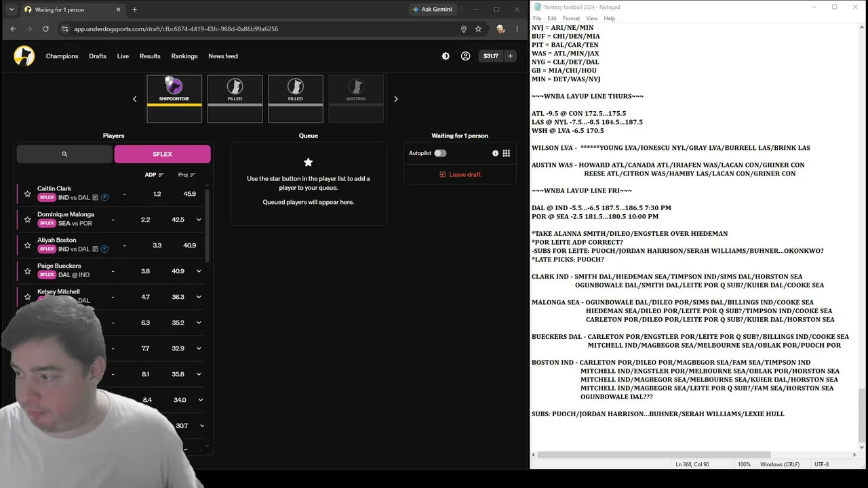Star Paige Bueckers to add to queue
The image size is (868, 488).
[27, 271]
